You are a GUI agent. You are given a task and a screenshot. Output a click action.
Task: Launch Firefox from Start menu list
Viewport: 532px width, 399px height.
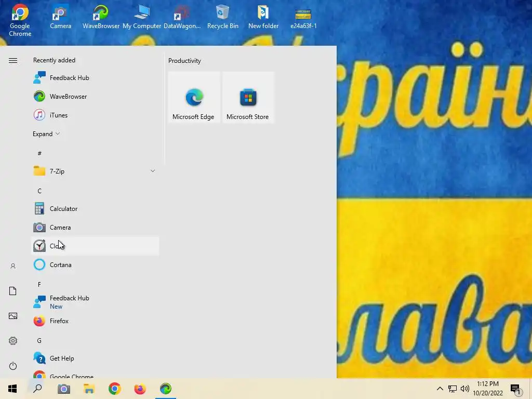[x=95, y=321]
